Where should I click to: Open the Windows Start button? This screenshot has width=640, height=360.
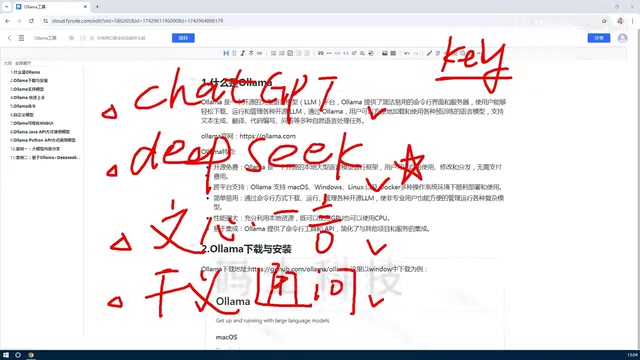click(6, 355)
